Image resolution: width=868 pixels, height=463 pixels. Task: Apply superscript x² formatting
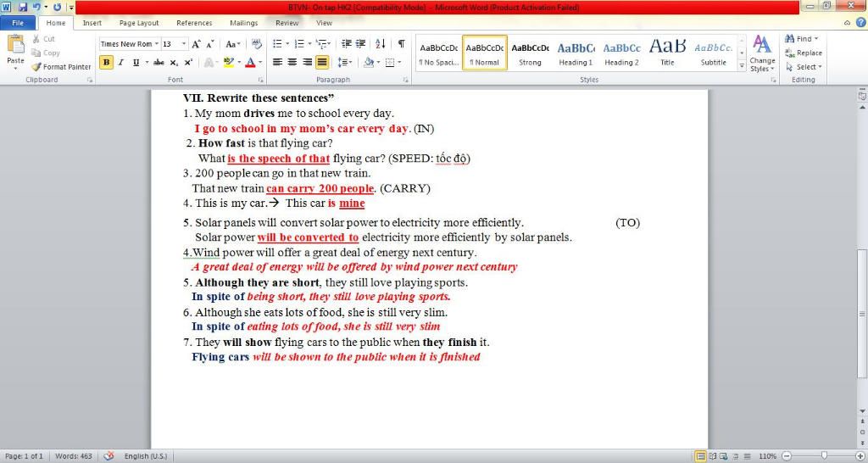(188, 63)
